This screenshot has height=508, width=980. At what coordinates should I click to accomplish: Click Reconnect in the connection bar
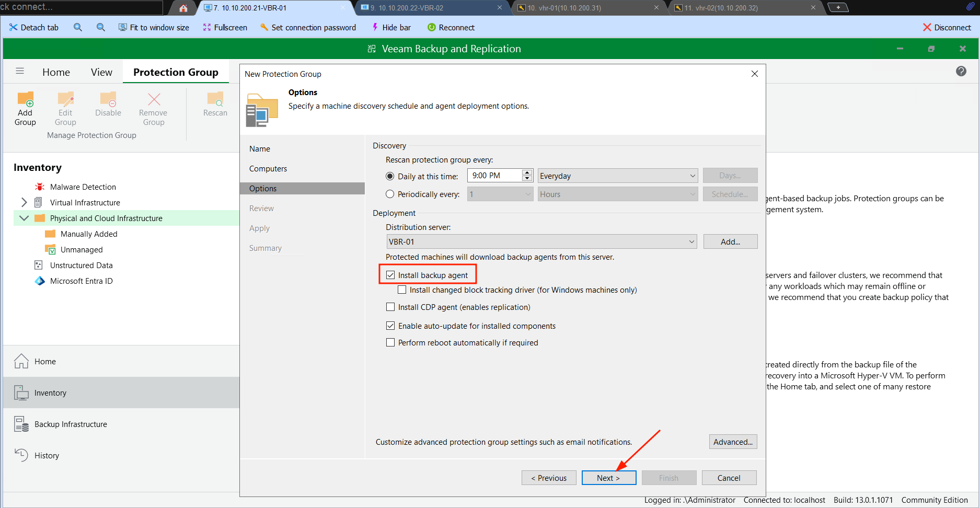click(451, 27)
